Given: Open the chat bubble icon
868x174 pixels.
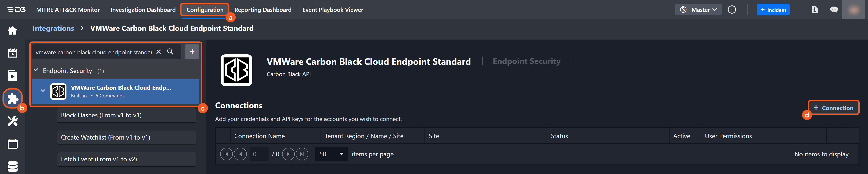Looking at the screenshot, I should point(834,10).
